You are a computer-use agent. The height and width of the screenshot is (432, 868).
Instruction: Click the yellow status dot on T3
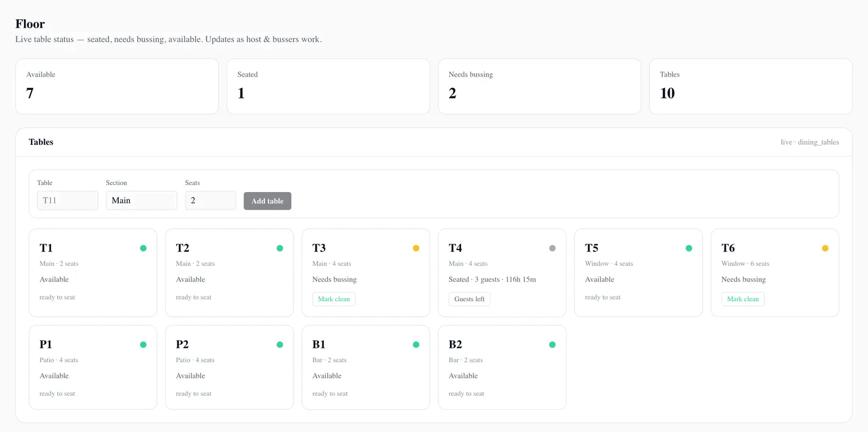(x=416, y=248)
